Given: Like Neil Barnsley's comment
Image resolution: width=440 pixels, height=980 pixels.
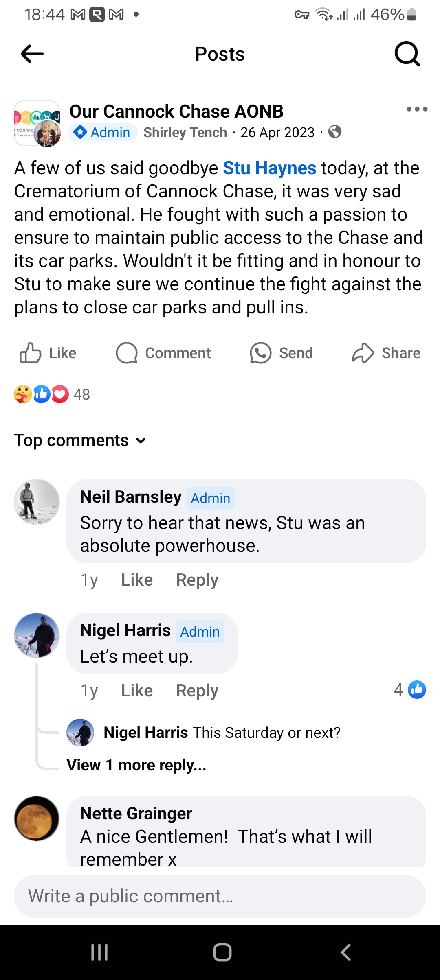Looking at the screenshot, I should [x=137, y=580].
